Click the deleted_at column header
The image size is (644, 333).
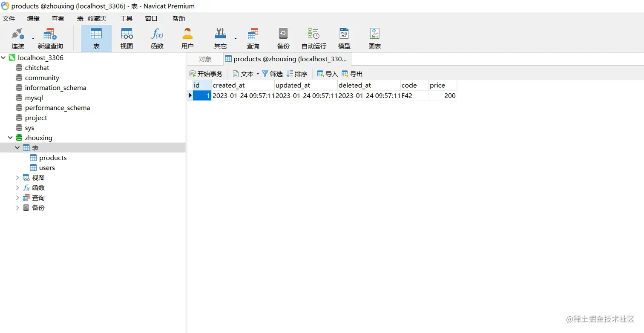click(369, 85)
